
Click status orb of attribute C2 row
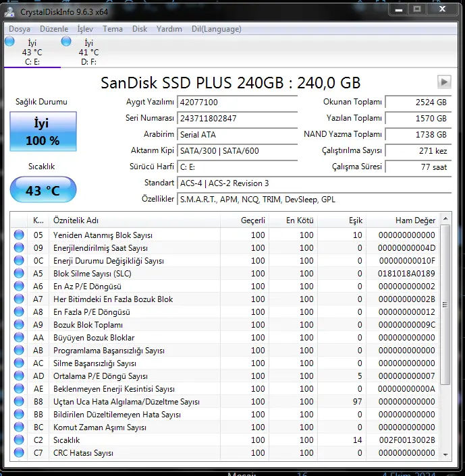point(19,440)
